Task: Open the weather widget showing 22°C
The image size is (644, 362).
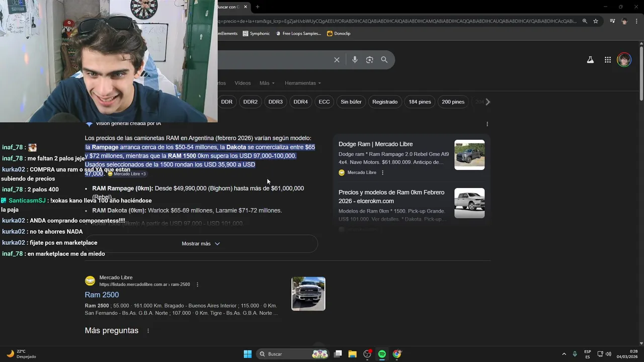Action: (x=21, y=354)
